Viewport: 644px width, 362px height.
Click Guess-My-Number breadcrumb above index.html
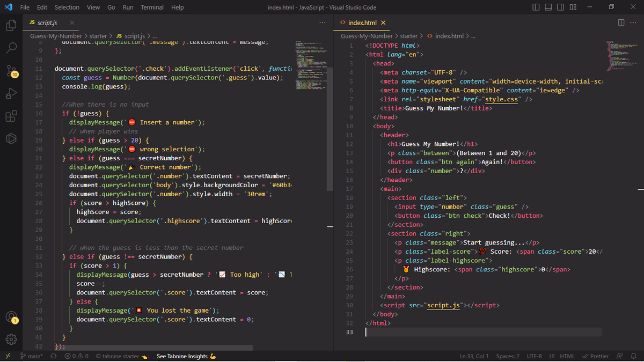click(367, 36)
